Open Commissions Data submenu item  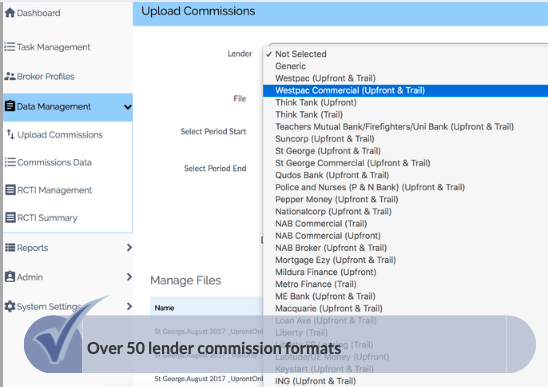coord(54,162)
